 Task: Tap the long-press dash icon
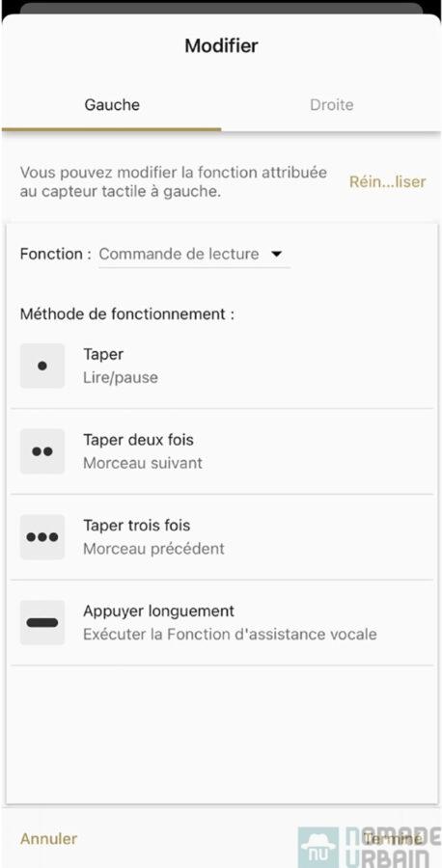point(42,622)
